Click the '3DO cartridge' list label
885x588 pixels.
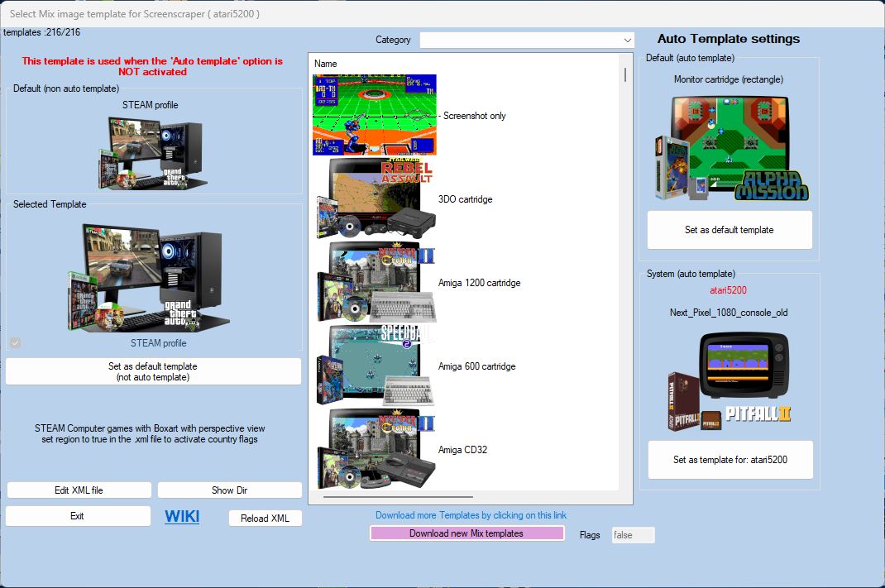pos(465,199)
